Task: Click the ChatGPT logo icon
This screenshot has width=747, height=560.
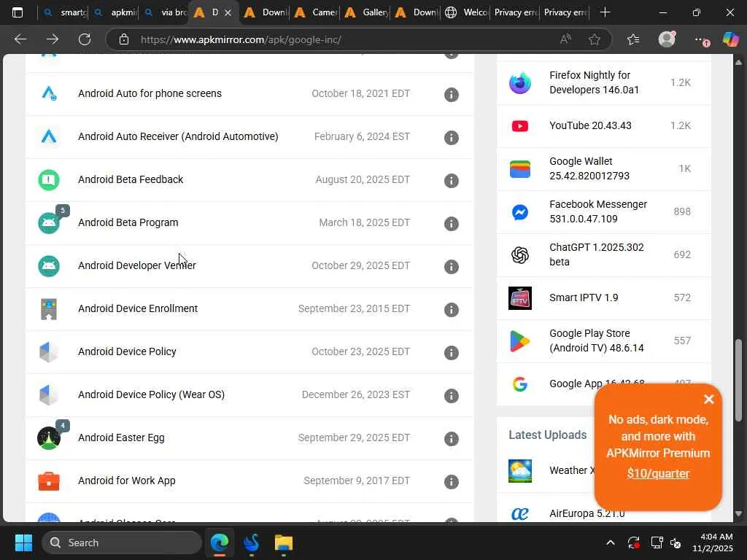Action: click(519, 254)
